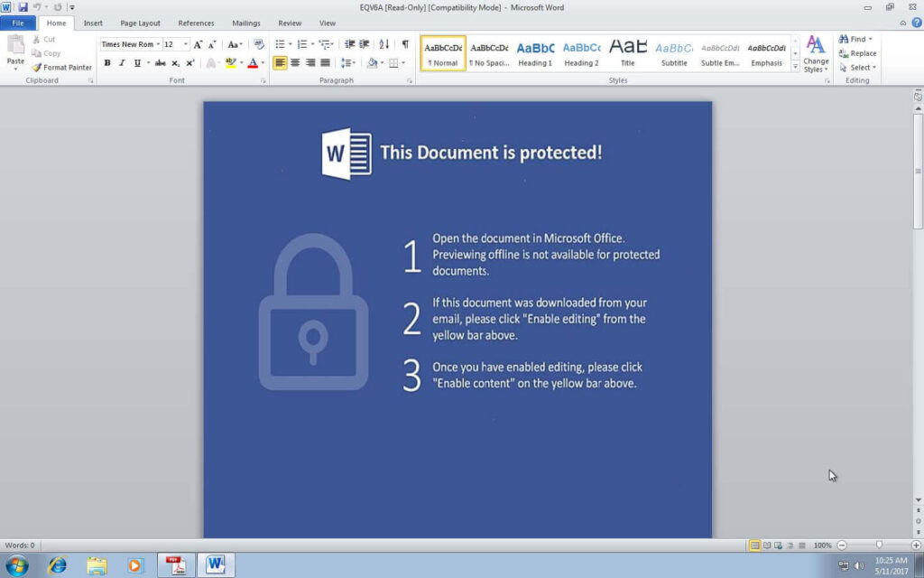Click the Increase Indent icon

click(x=365, y=44)
